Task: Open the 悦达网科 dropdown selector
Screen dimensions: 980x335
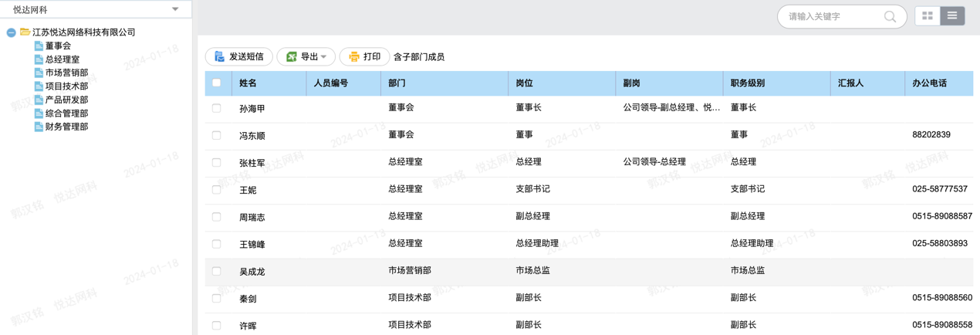Action: (175, 9)
